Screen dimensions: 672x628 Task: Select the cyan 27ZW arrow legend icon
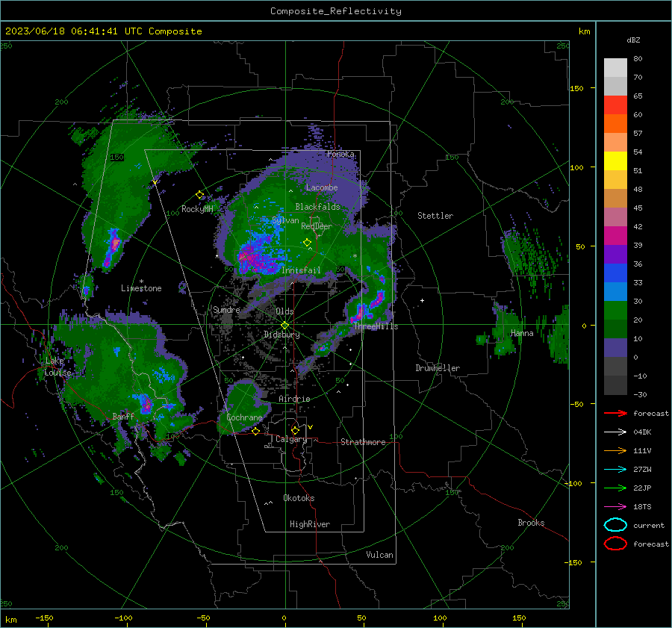coord(615,470)
